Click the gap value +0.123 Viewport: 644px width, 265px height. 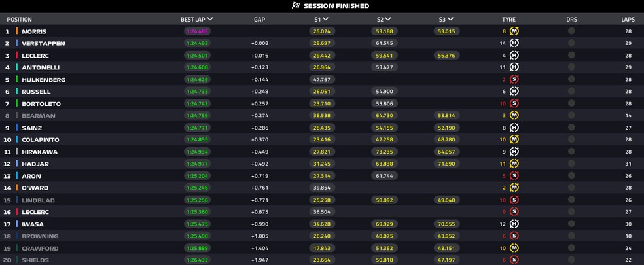[x=260, y=67]
